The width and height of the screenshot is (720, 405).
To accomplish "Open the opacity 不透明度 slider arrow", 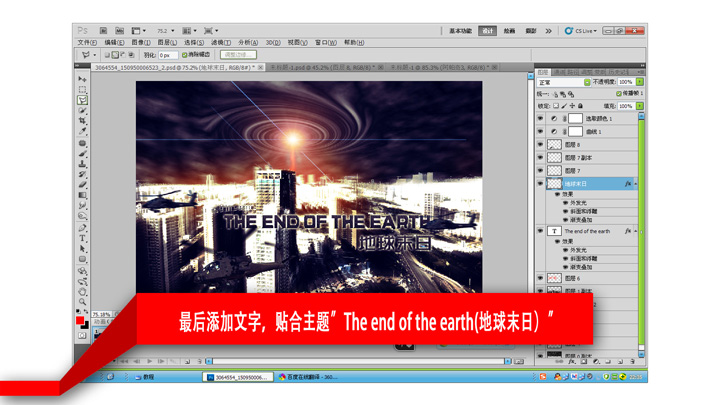I will tap(640, 82).
